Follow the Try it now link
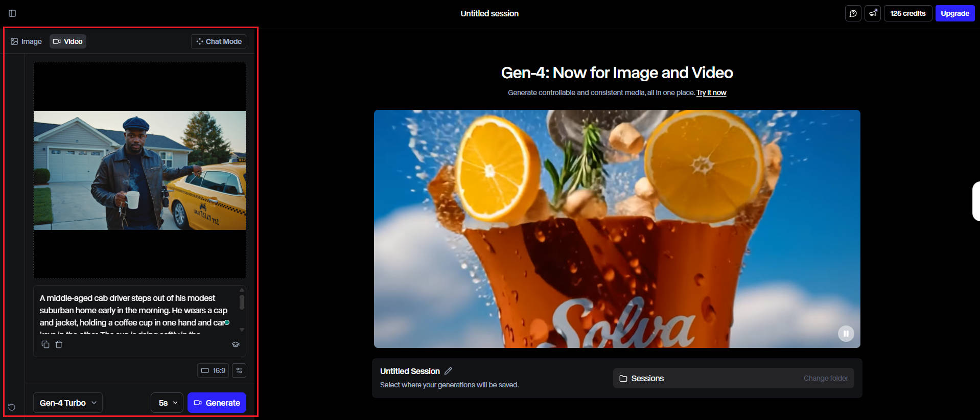The height and width of the screenshot is (420, 980). [711, 92]
